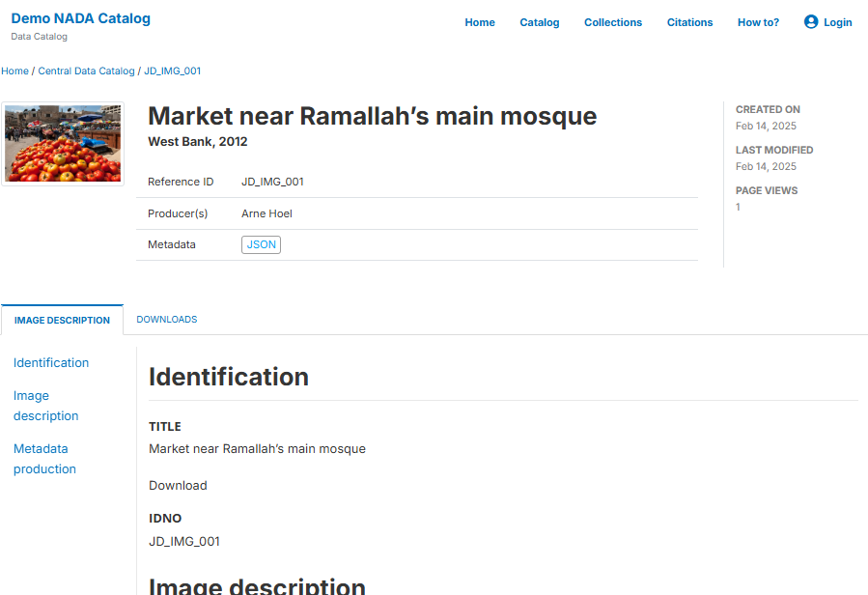
Task: Open the market tomato image thumbnail
Action: [63, 144]
